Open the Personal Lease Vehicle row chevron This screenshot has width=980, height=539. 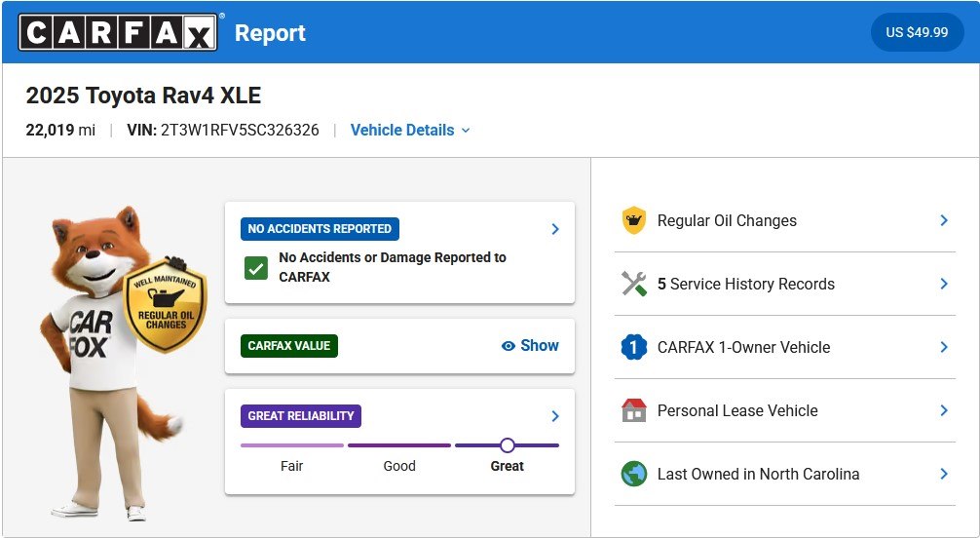point(944,410)
